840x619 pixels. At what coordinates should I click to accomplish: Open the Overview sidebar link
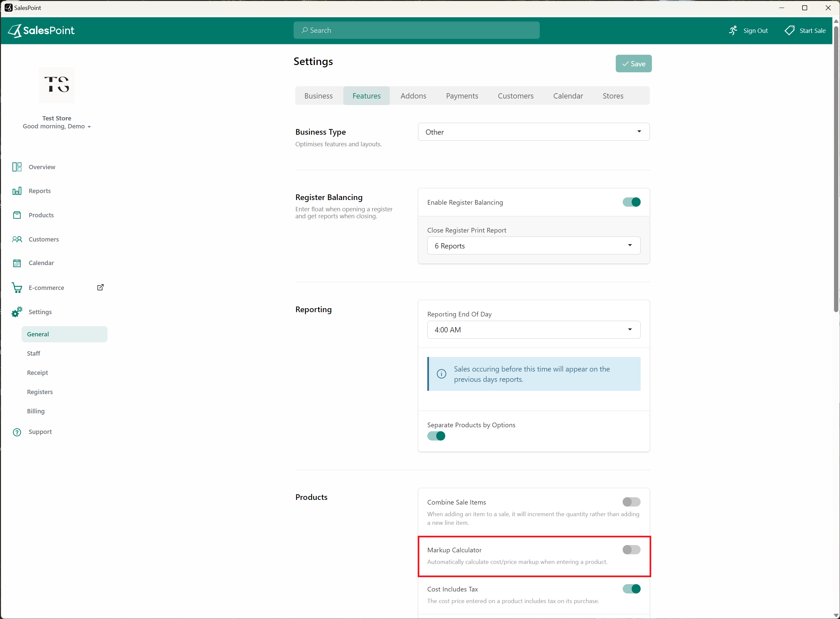coord(42,167)
